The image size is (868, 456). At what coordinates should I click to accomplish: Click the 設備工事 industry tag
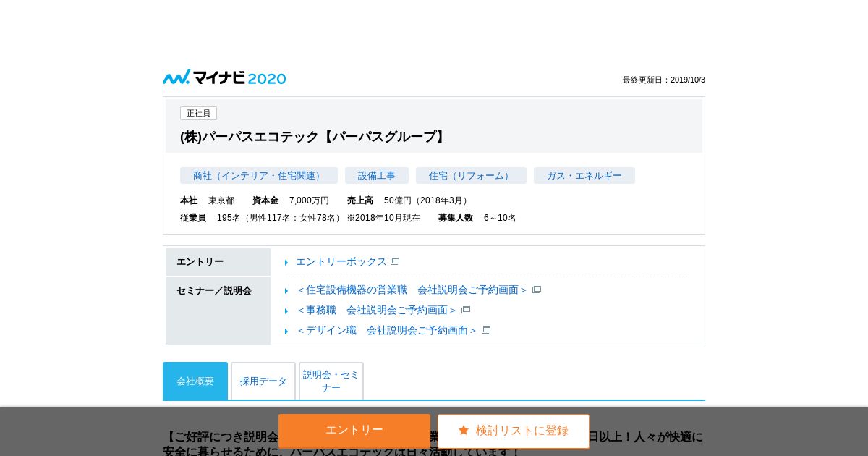coord(377,176)
